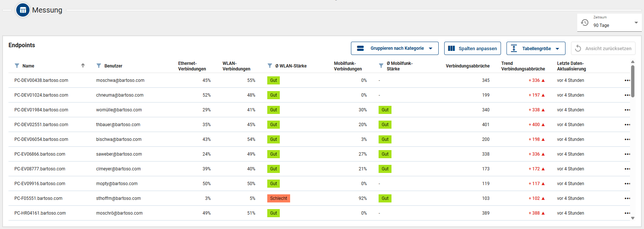This screenshot has width=644, height=229.
Task: Open Gruppieren nach Kategorie dropdown
Action: pyautogui.click(x=394, y=48)
